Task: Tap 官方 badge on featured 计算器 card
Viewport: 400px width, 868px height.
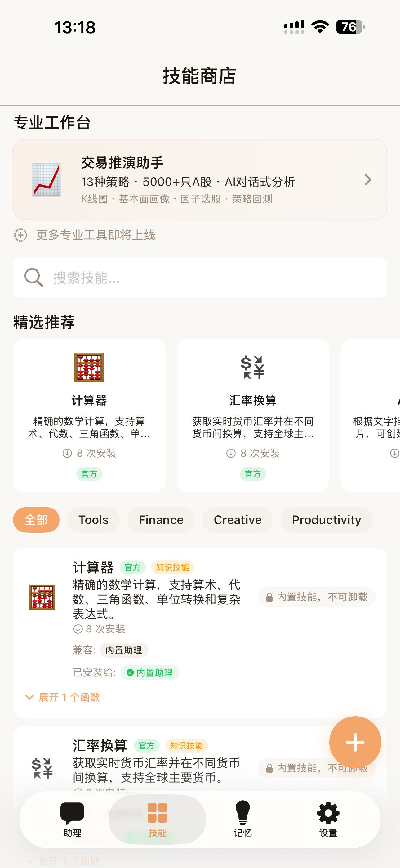Action: click(89, 474)
